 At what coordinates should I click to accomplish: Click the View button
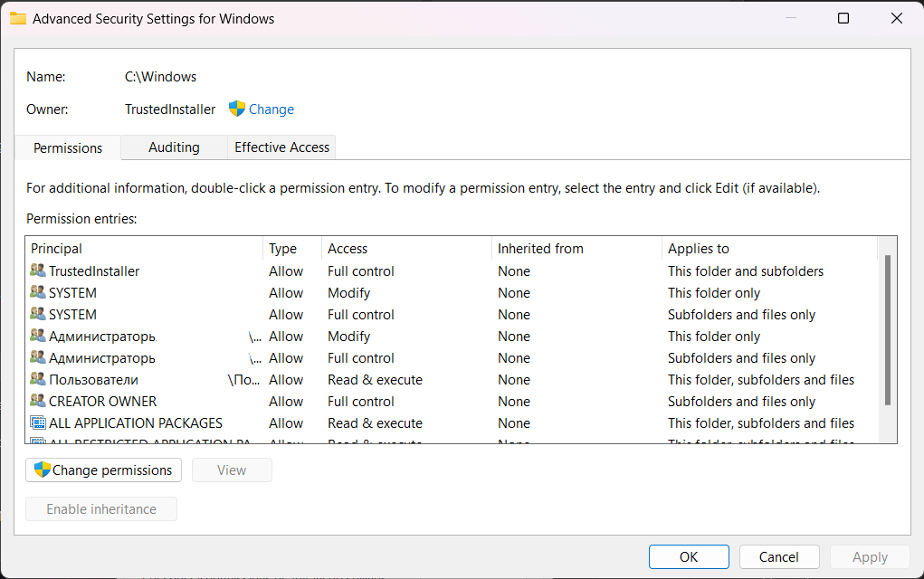pyautogui.click(x=232, y=470)
